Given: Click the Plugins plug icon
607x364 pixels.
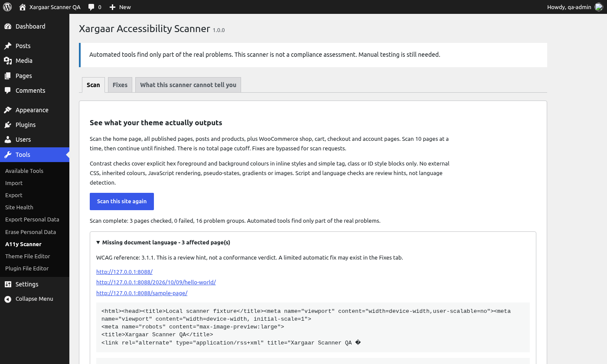Looking at the screenshot, I should (x=8, y=125).
